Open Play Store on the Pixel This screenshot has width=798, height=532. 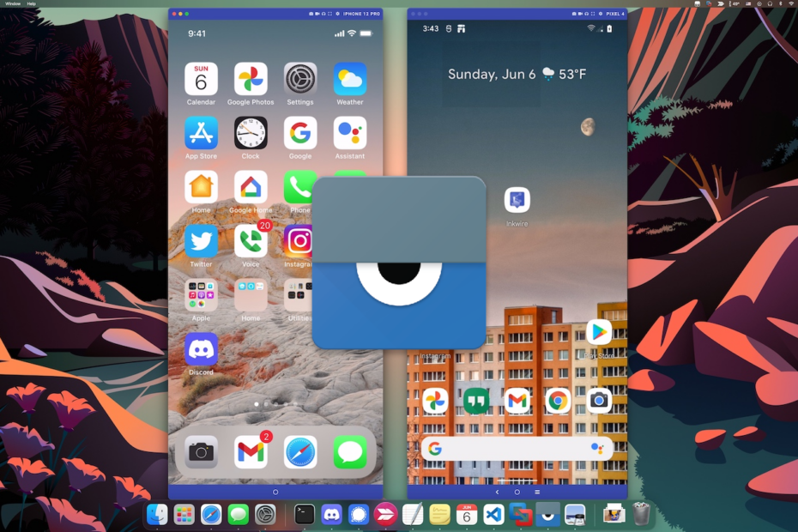pos(598,332)
